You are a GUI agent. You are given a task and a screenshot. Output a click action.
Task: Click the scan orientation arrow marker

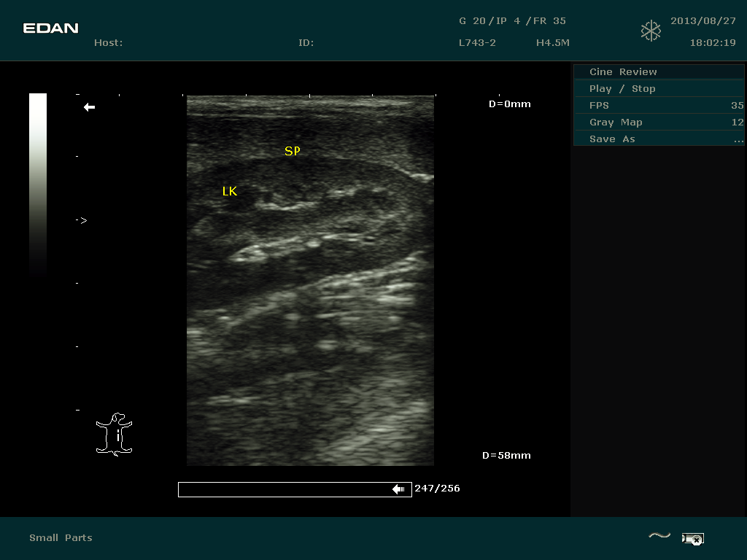tap(89, 107)
